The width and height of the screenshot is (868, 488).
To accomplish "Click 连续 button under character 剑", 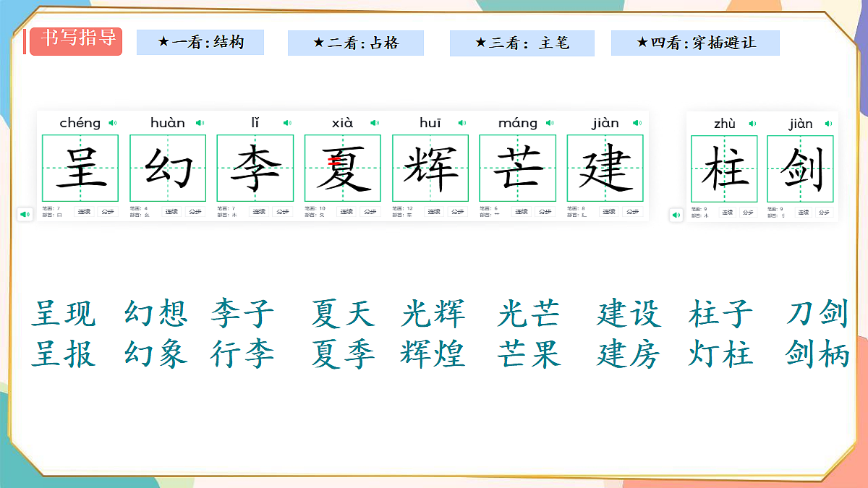I will tap(804, 213).
